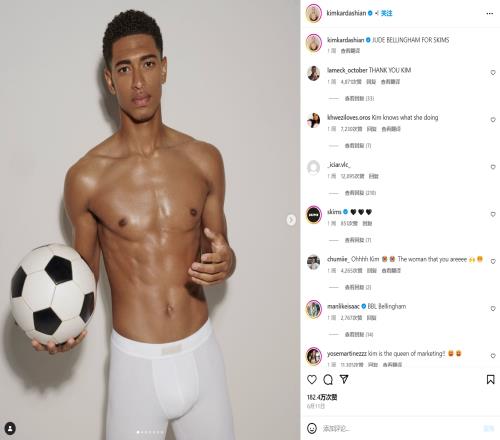Save the post with the bookmark icon
500x440 pixels.
490,379
